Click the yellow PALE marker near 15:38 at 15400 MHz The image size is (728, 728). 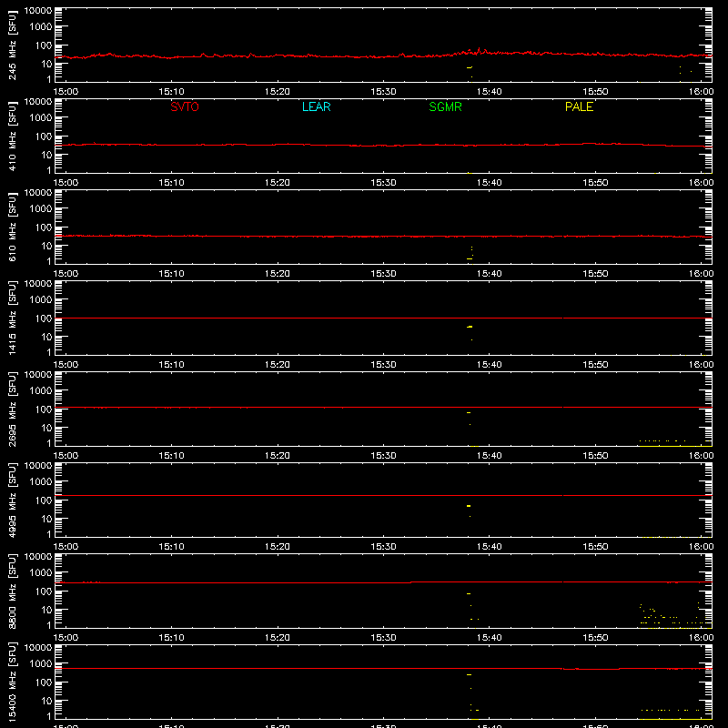(x=469, y=674)
